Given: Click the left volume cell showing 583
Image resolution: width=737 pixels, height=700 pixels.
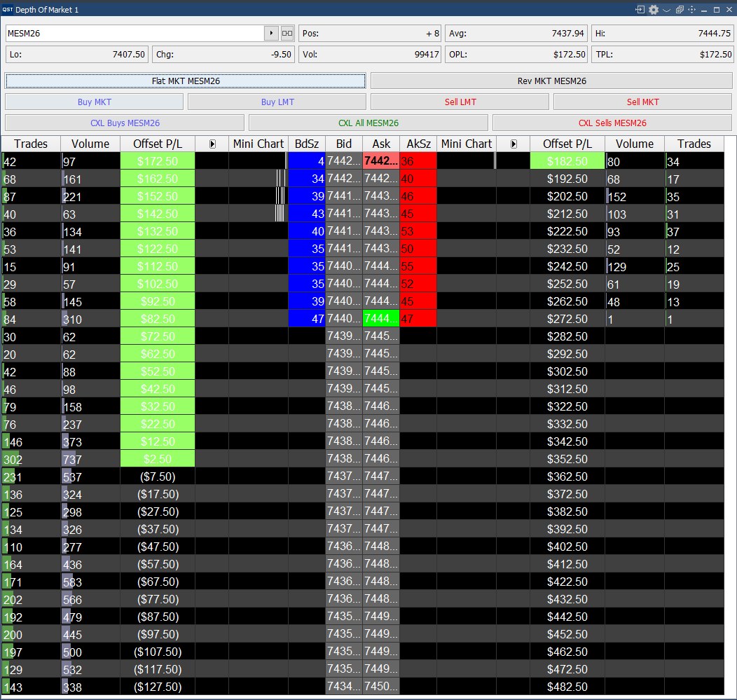Looking at the screenshot, I should pyautogui.click(x=90, y=582).
